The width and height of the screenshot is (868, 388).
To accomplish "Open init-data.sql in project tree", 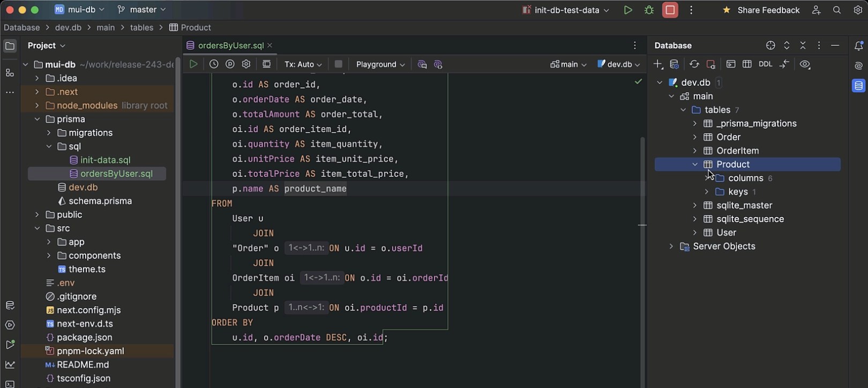I will coord(105,160).
